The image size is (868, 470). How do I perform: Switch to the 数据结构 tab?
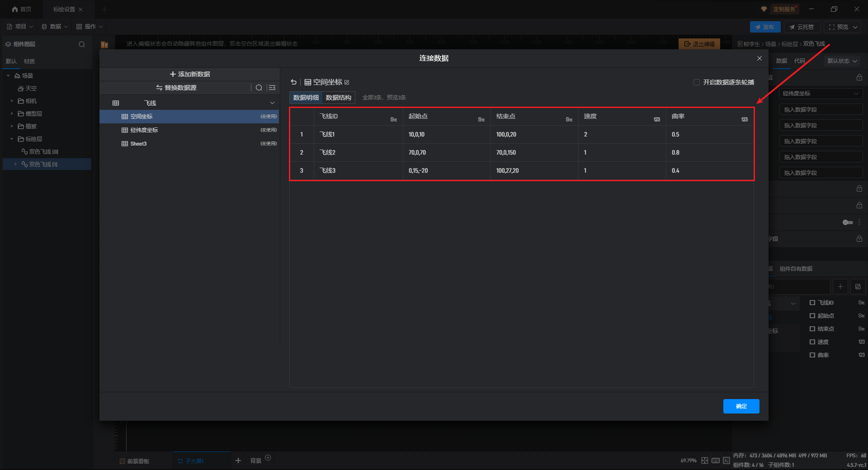339,98
